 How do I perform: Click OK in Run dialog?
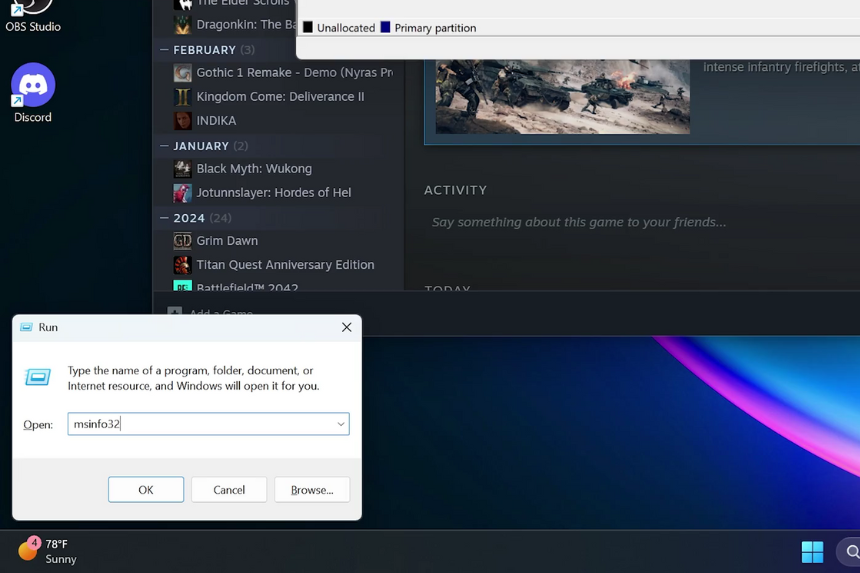pos(146,490)
